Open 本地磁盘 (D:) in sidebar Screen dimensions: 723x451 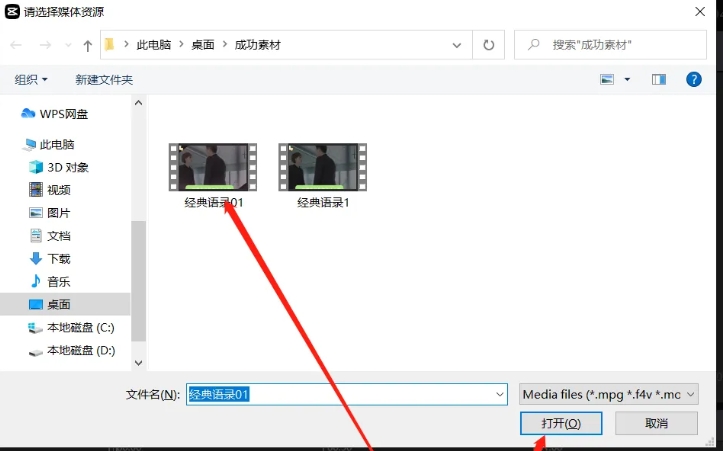pos(71,351)
